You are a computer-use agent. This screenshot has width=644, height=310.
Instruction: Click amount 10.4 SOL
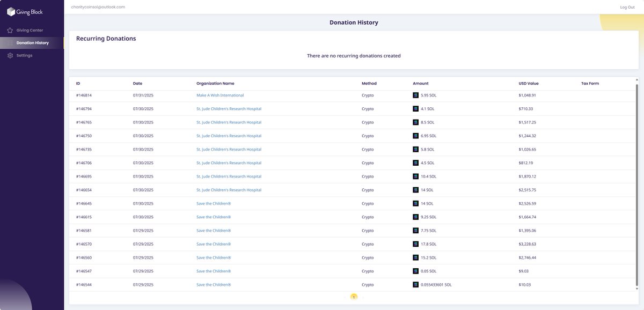(x=429, y=176)
